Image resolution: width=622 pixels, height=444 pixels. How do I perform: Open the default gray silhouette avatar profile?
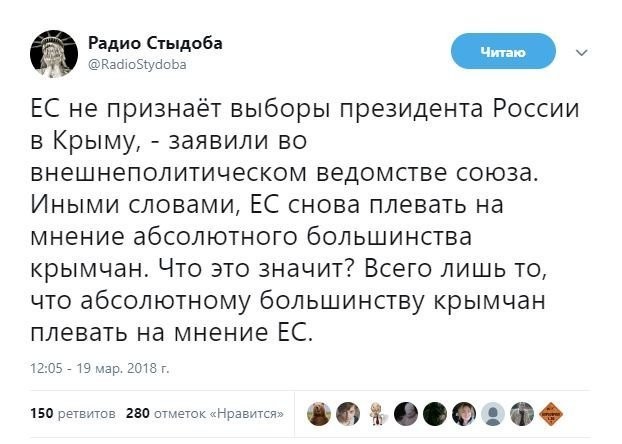pyautogui.click(x=495, y=412)
